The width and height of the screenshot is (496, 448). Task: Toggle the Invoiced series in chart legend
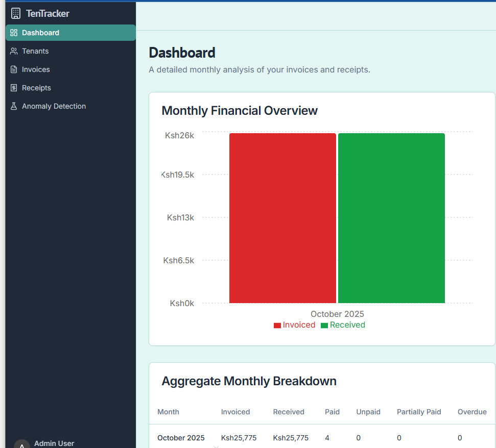tap(295, 325)
